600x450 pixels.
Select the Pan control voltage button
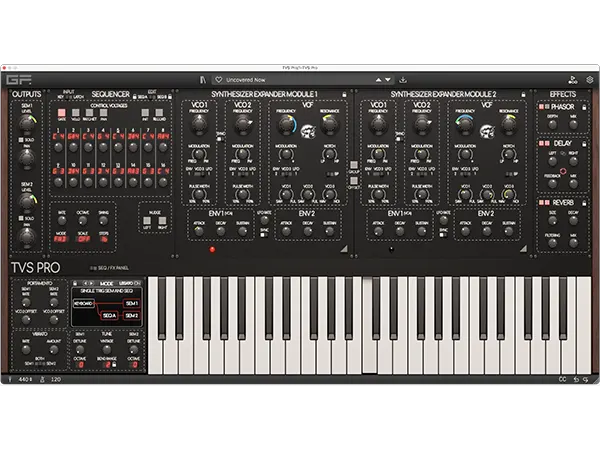[x=103, y=112]
